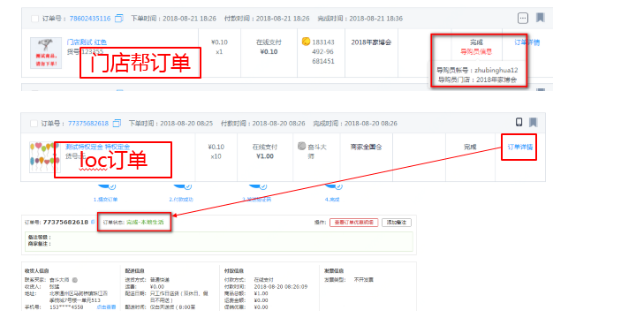Open the 78602435116 order number link
Image resolution: width=644 pixels, height=333 pixels.
coord(90,19)
